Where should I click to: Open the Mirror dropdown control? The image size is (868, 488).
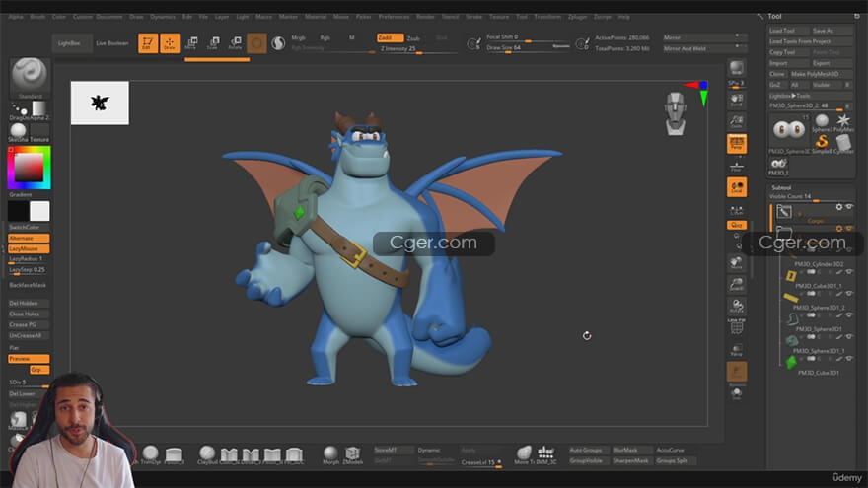pos(705,37)
